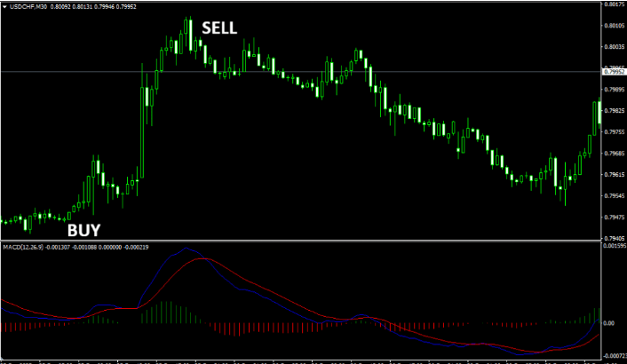Click the 0.001595 MACD scale label
The image size is (627, 364).
click(612, 246)
